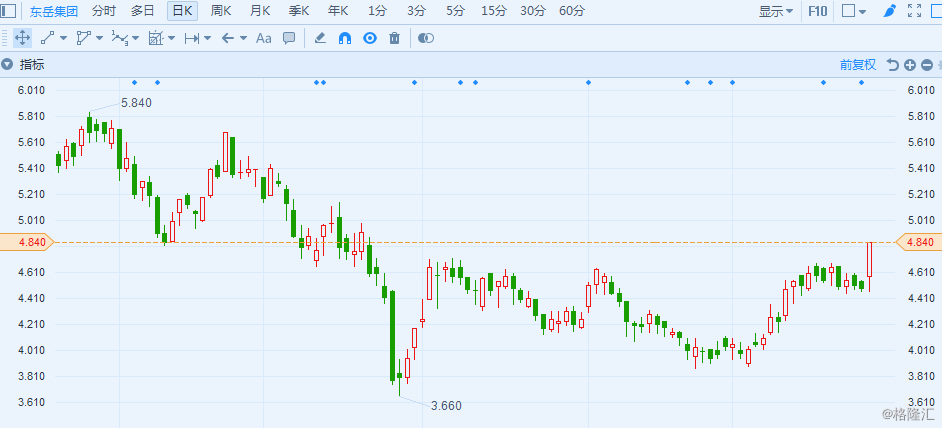
Task: Expand measurement grid tool dropdown arrow
Action: (171, 38)
